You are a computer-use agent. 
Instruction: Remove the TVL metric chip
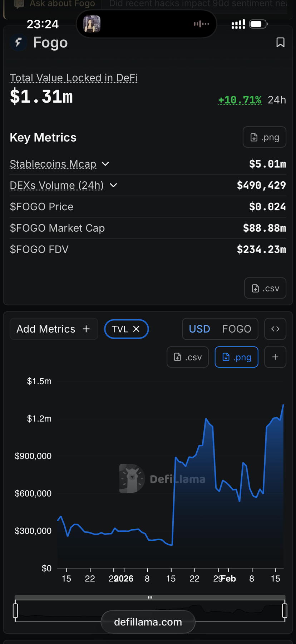point(136,329)
